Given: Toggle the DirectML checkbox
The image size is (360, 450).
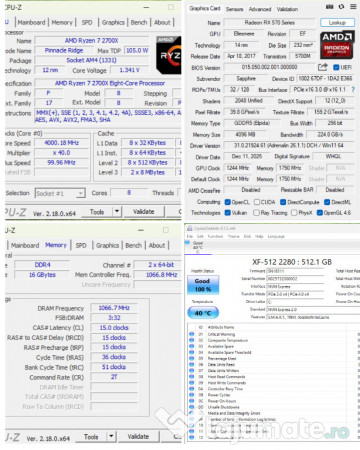Looking at the screenshot, I should [327, 202].
